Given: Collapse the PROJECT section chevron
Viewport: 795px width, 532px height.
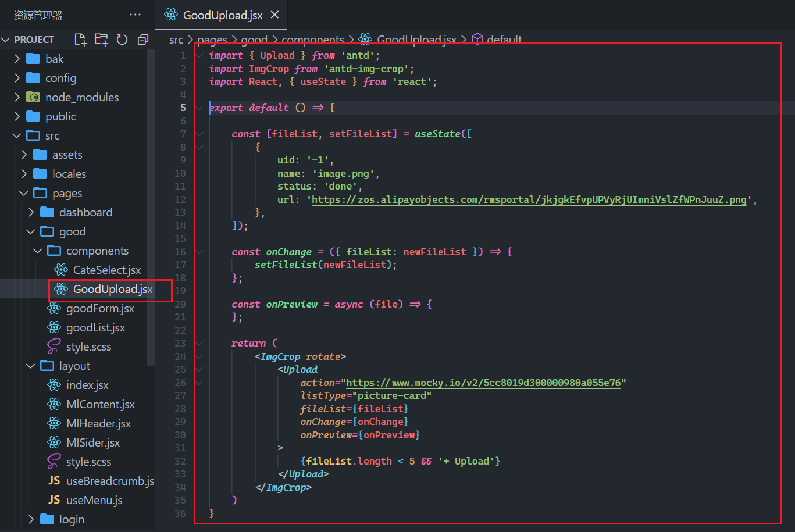Looking at the screenshot, I should pos(6,40).
